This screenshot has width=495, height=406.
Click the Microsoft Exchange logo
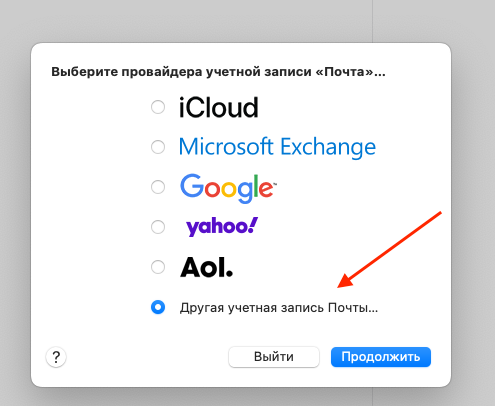point(277,147)
